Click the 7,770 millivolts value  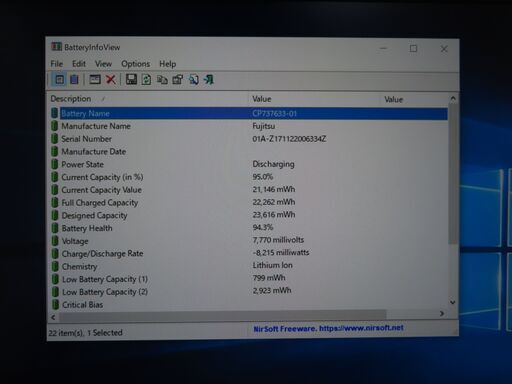278,240
